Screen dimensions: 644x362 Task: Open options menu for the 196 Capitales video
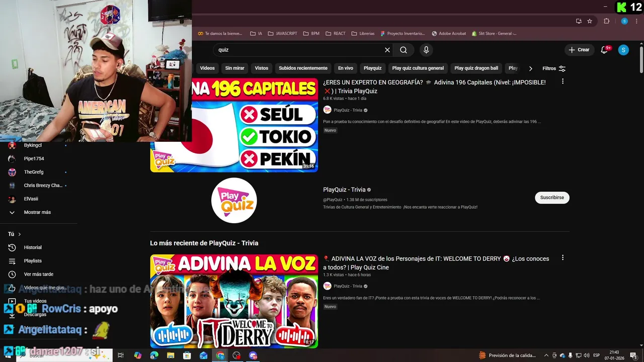[x=562, y=81]
